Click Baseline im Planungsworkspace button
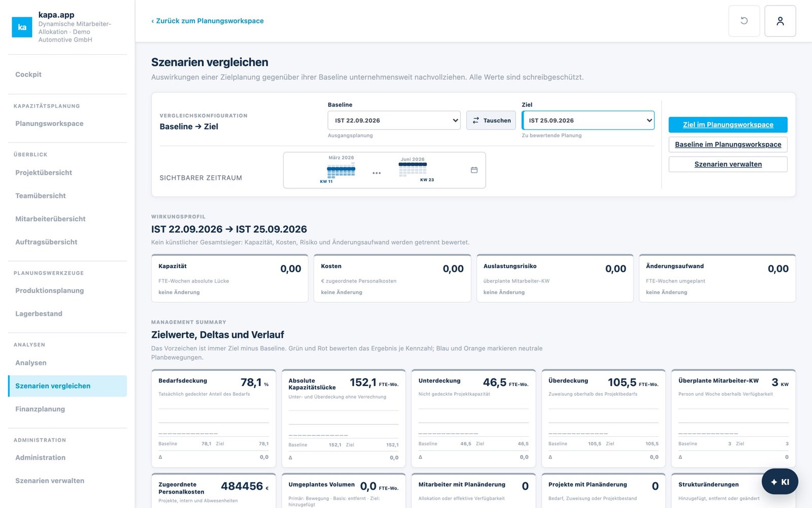 coord(728,144)
